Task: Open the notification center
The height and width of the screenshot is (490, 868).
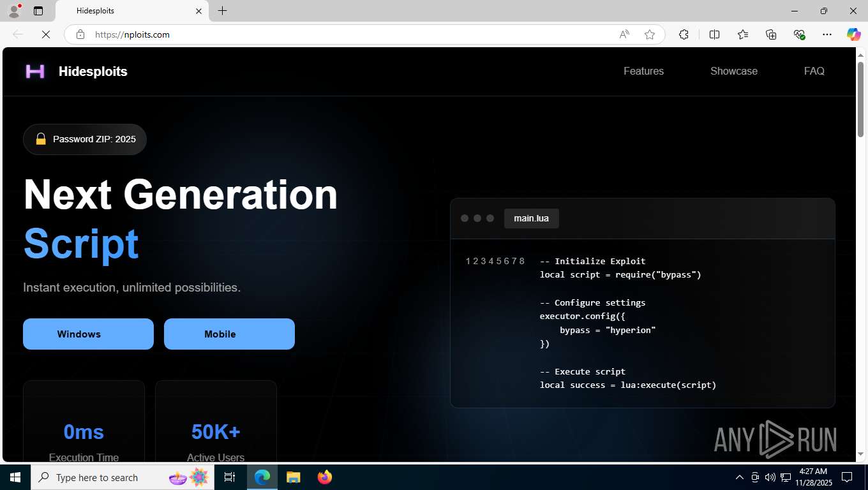Action: point(847,477)
